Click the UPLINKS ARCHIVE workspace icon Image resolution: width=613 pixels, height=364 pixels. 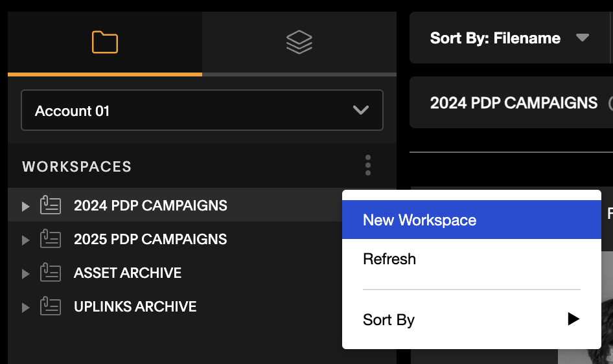(51, 306)
